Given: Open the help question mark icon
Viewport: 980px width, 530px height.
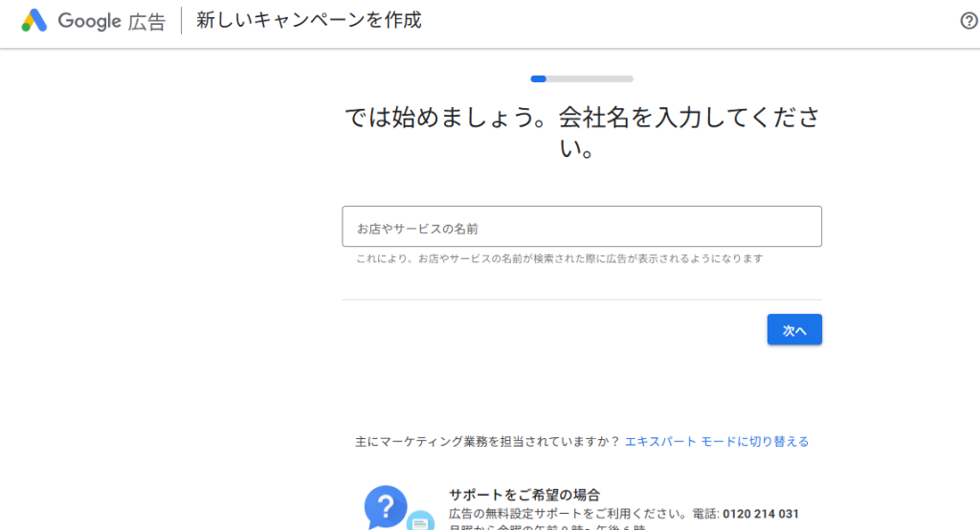Looking at the screenshot, I should pos(969,21).
